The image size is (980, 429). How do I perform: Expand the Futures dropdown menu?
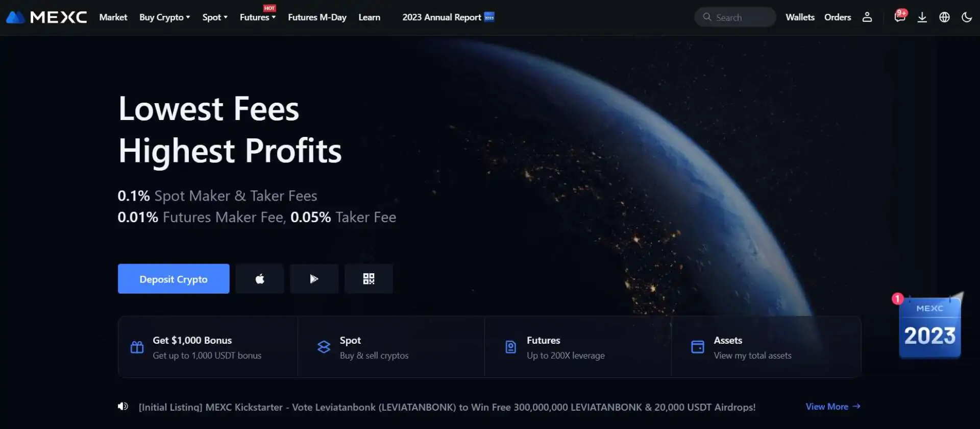coord(258,17)
